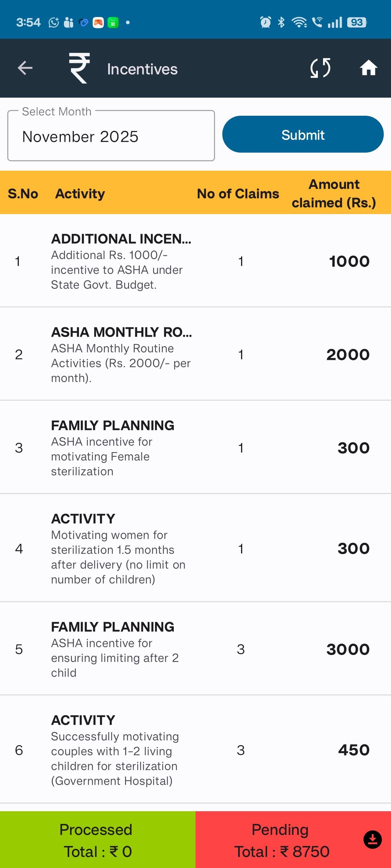The height and width of the screenshot is (868, 391).
Task: Open the Pending Total tab
Action: tap(281, 840)
